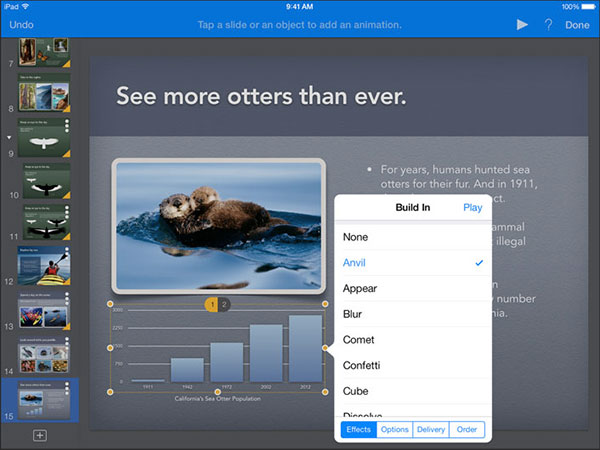Screen dimensions: 600x450
Task: Tap the Undo button
Action: 21,25
